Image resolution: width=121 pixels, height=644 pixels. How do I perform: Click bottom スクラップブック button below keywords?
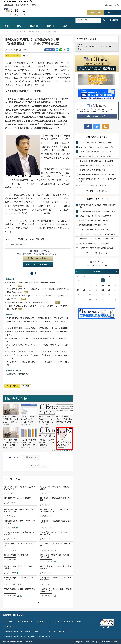point(12,386)
